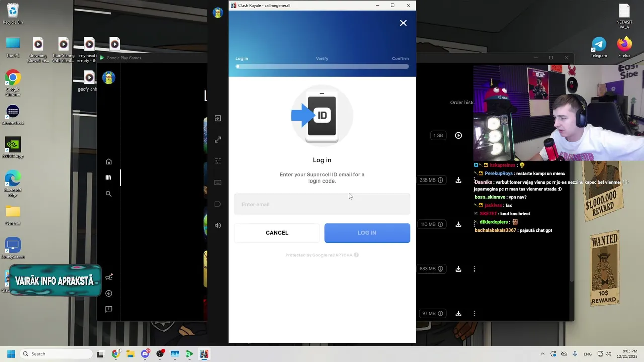
Task: Close the Supercell ID login dialog with the X
Action: 403,23
